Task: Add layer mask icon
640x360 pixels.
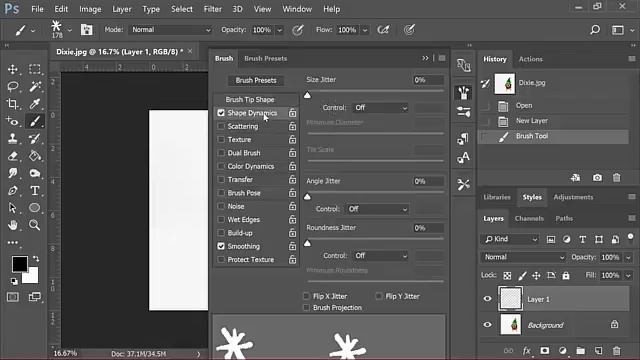Action: click(544, 351)
